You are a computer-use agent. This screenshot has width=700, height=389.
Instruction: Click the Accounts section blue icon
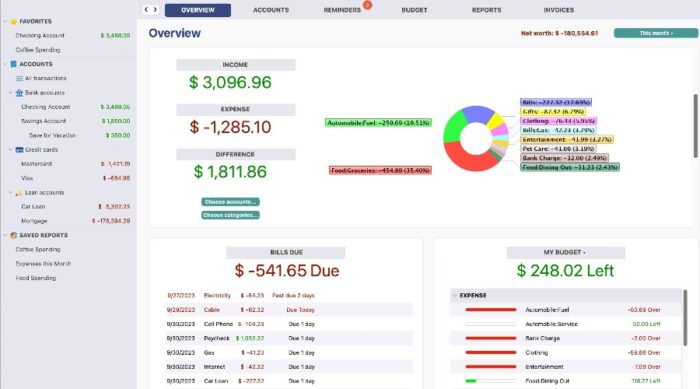pyautogui.click(x=13, y=64)
